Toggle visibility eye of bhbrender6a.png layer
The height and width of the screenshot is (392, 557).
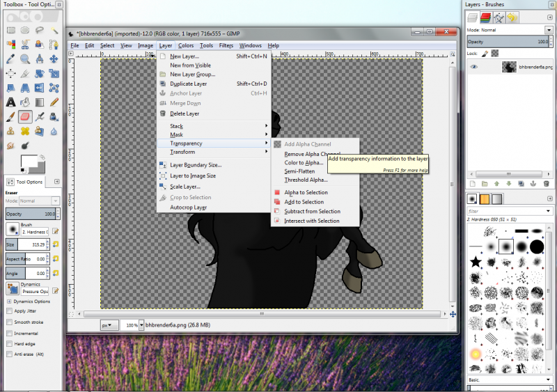[x=474, y=67]
